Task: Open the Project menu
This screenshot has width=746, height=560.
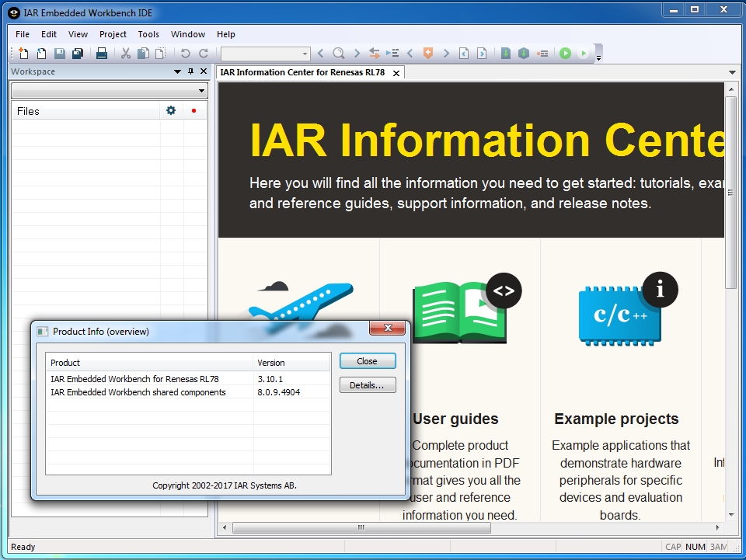Action: point(113,34)
